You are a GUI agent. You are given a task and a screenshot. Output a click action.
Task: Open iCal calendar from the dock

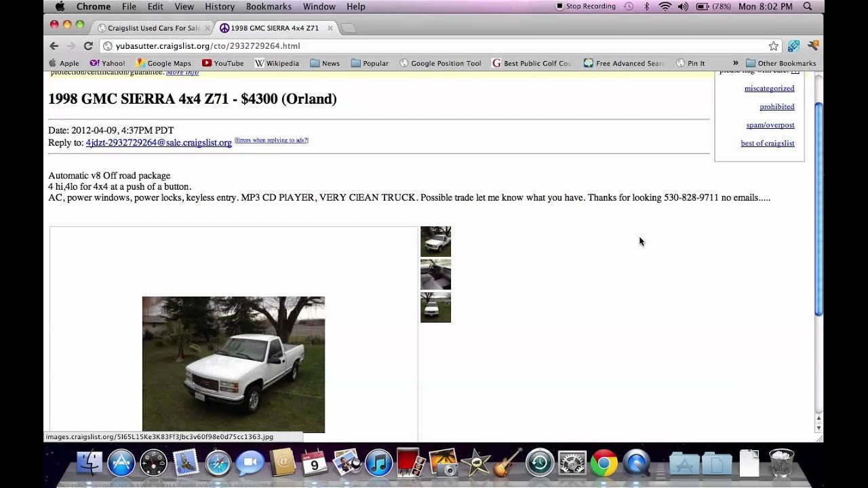tap(314, 463)
